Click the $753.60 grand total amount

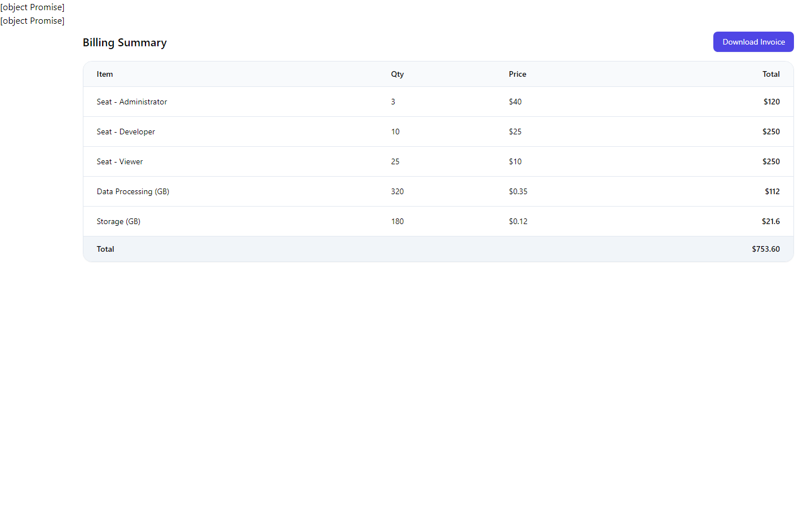click(x=765, y=249)
